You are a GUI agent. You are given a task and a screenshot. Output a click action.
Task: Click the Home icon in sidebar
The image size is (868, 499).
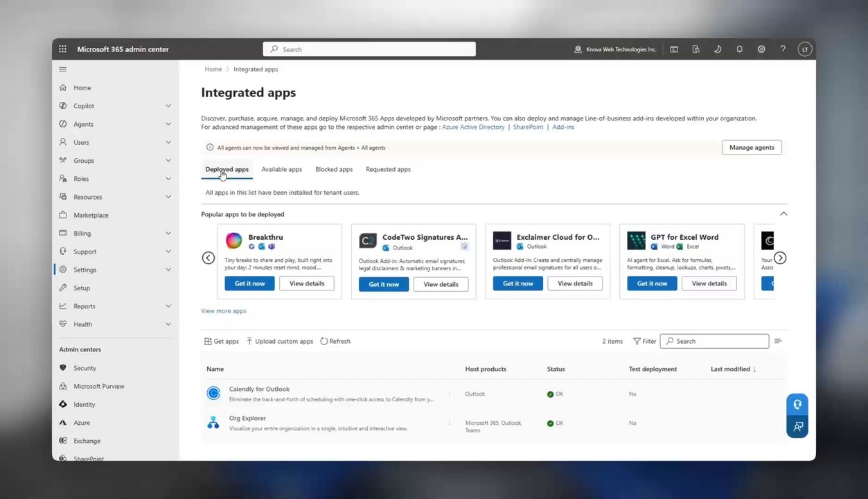pyautogui.click(x=63, y=88)
